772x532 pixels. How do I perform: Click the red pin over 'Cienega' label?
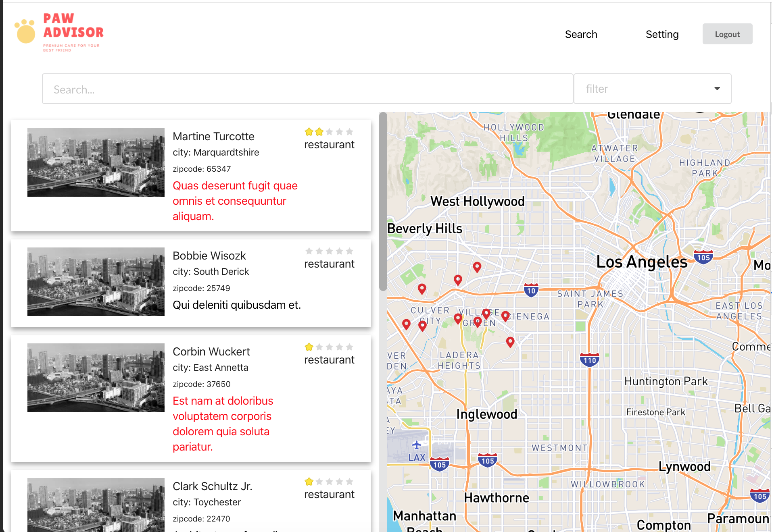click(505, 316)
